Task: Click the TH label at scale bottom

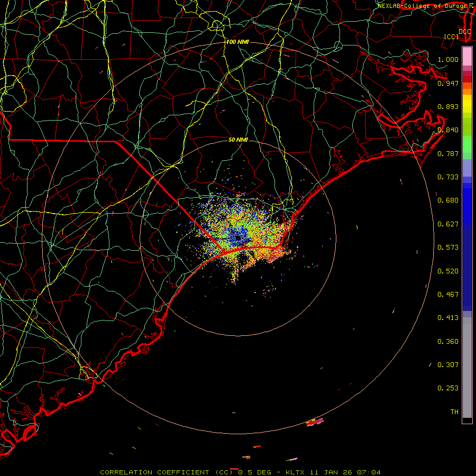Action: point(454,412)
